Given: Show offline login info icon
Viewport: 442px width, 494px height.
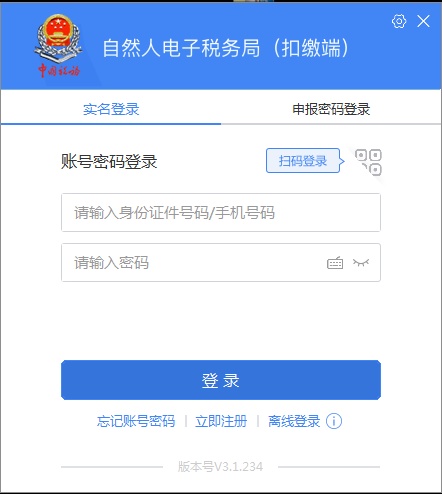Looking at the screenshot, I should 334,421.
